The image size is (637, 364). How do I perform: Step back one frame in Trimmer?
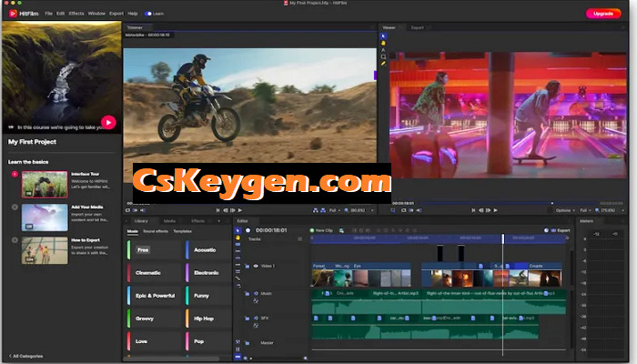[226, 210]
